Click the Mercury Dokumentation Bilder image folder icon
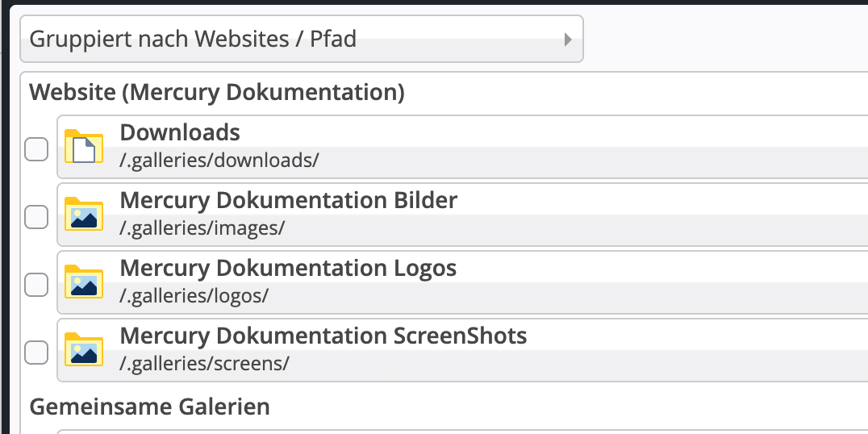Screen dimensions: 868x434 (84, 215)
